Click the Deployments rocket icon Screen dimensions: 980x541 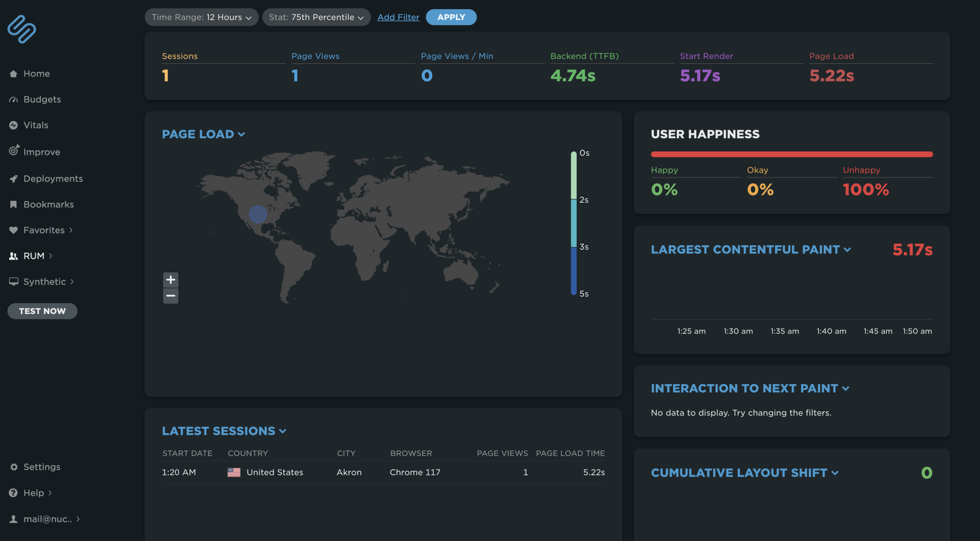point(14,179)
